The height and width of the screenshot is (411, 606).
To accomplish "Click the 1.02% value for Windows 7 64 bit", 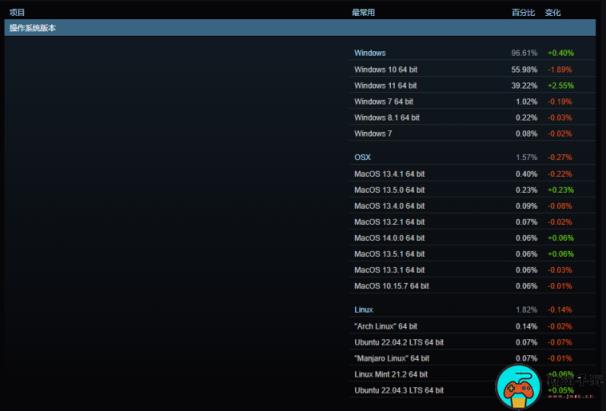I will (x=526, y=102).
